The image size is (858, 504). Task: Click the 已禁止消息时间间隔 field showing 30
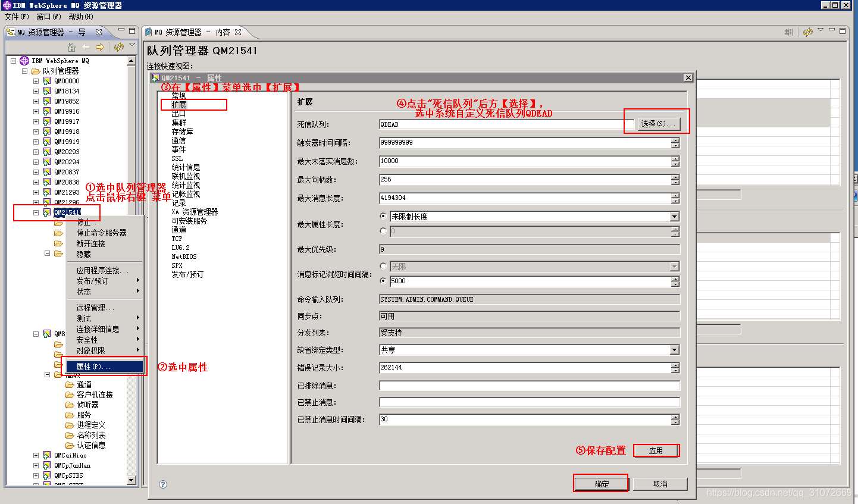click(525, 420)
